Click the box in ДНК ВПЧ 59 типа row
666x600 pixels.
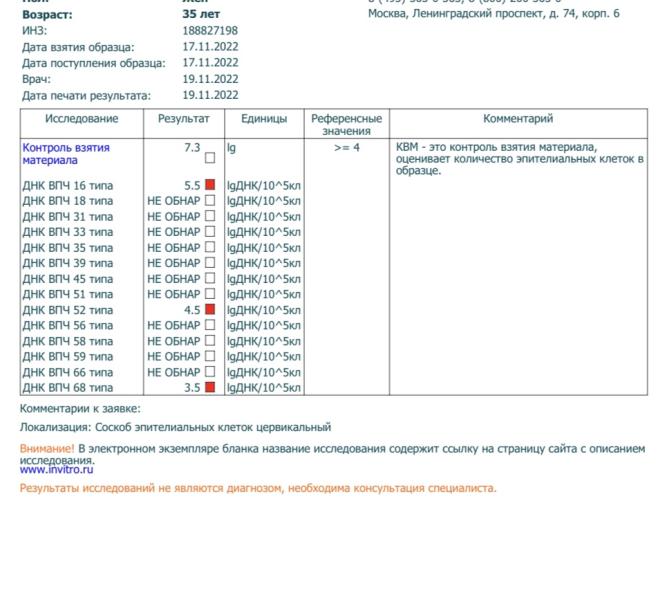[210, 356]
